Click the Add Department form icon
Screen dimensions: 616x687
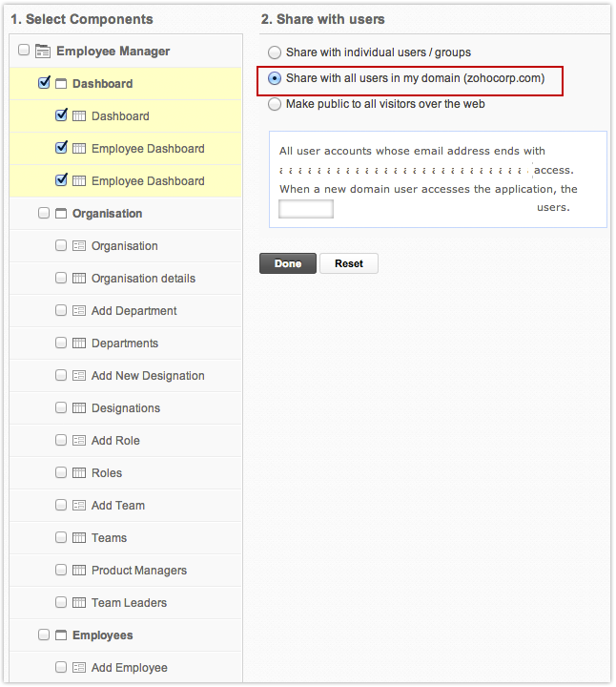click(79, 311)
